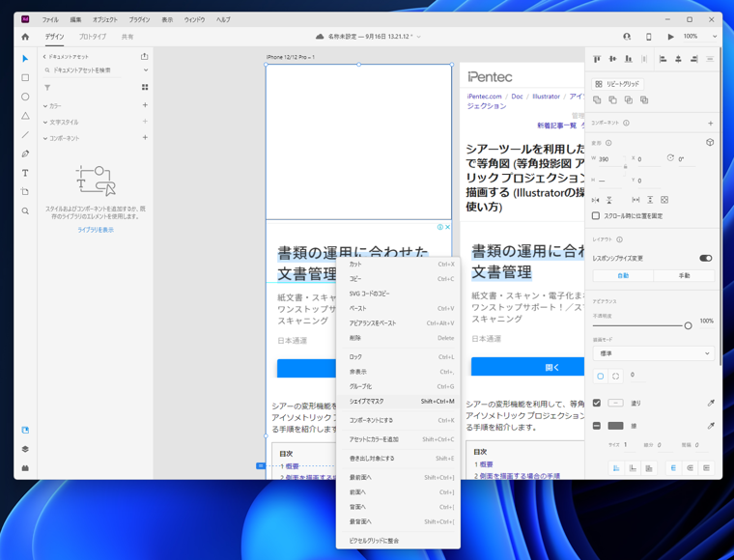The width and height of the screenshot is (734, 560).
Task: Start desktop preview play button
Action: click(670, 37)
